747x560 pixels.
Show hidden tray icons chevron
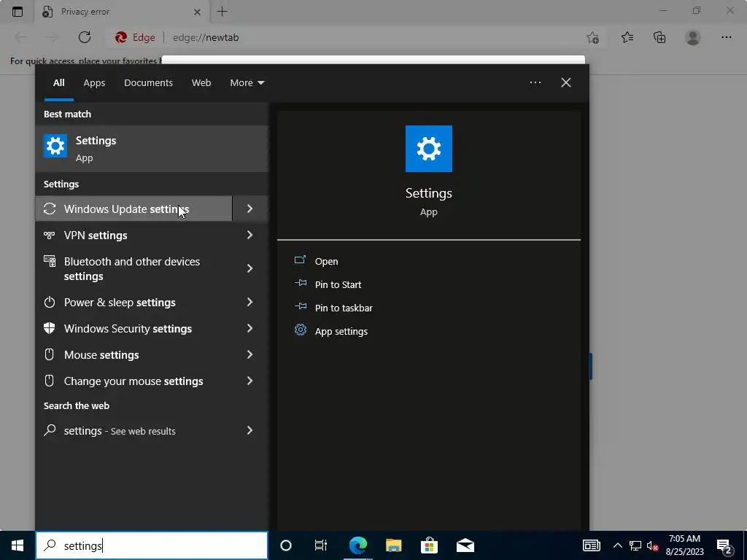click(617, 545)
